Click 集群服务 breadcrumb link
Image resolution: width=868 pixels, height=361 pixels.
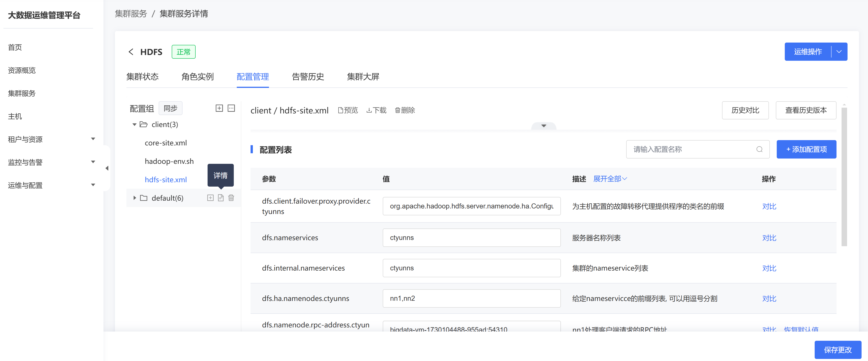tap(131, 14)
